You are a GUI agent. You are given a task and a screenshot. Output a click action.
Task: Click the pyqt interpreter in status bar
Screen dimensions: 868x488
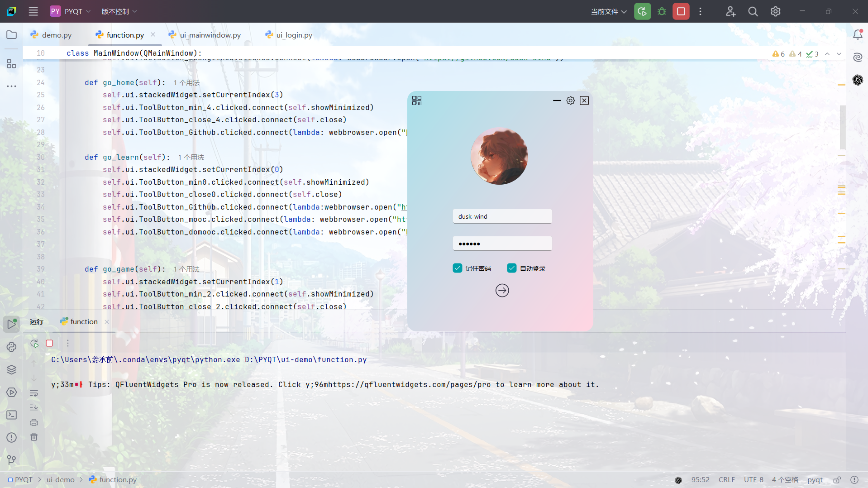click(815, 479)
